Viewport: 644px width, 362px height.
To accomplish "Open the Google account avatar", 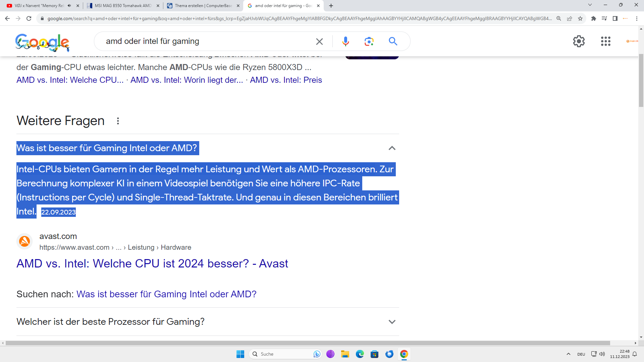I will click(632, 41).
